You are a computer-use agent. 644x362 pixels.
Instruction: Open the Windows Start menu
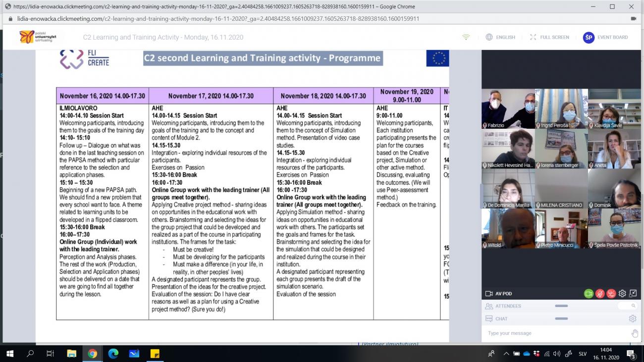10,354
